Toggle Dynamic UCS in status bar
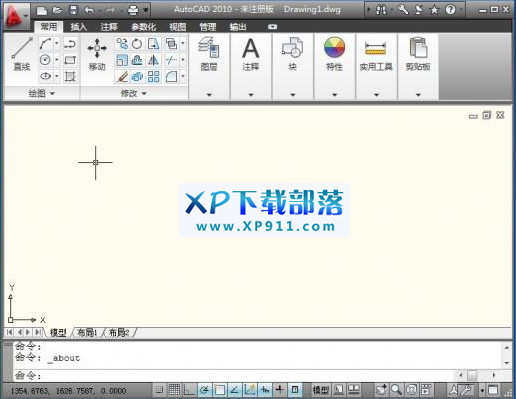Screen dimensions: 516x399 click(250, 389)
